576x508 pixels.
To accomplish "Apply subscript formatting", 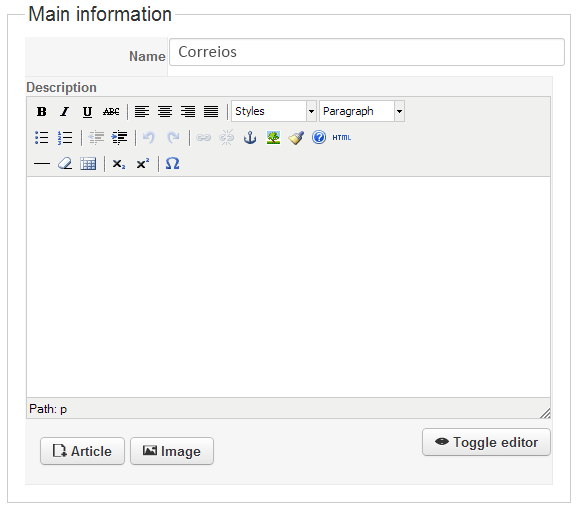I will 119,164.
